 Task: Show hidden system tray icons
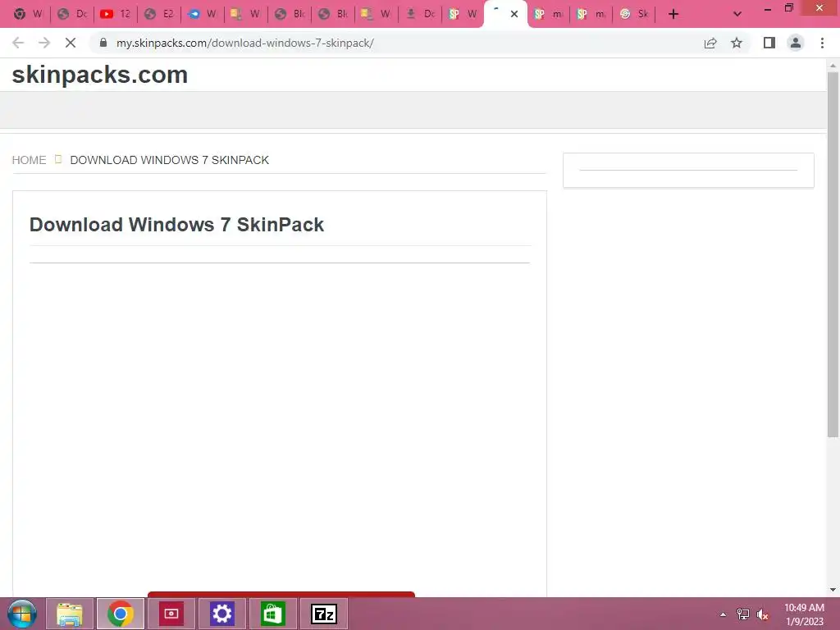(x=724, y=614)
